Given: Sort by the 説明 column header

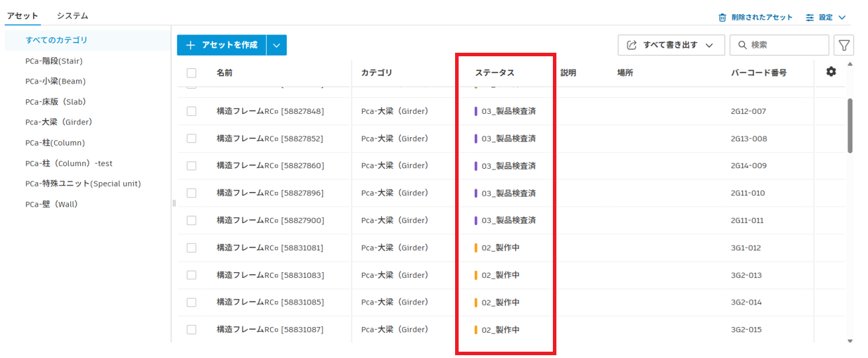Looking at the screenshot, I should click(568, 72).
